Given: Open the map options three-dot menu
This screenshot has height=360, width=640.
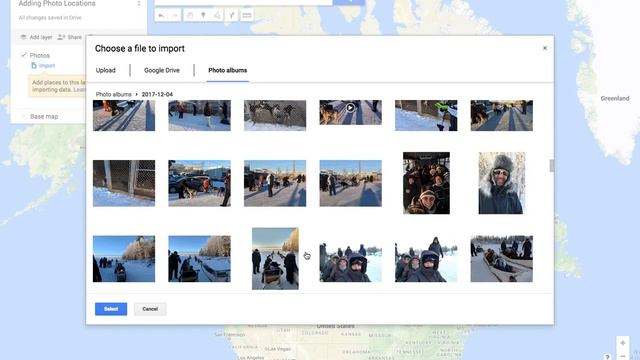Looking at the screenshot, I should pos(138,4).
